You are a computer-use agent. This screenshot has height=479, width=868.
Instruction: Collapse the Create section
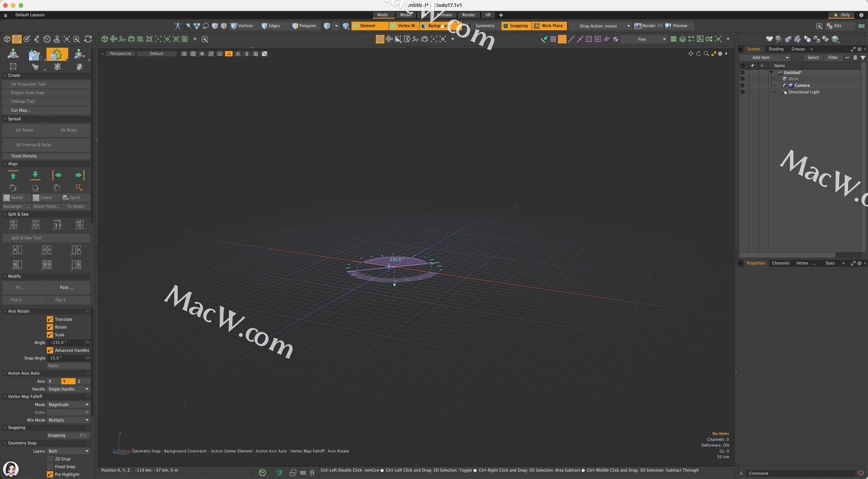tap(5, 76)
